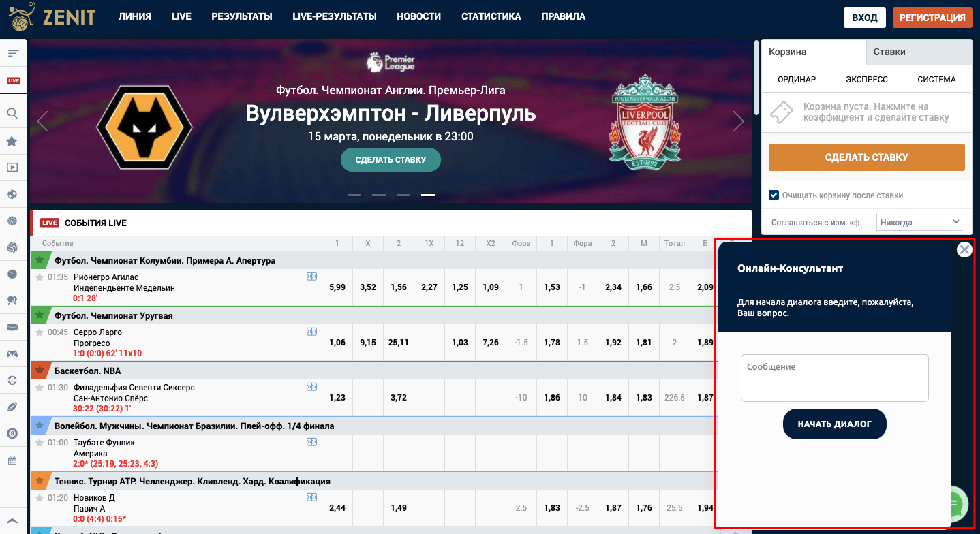Open match field tracker for Рионегро Агилас
The width and height of the screenshot is (980, 534).
(311, 277)
